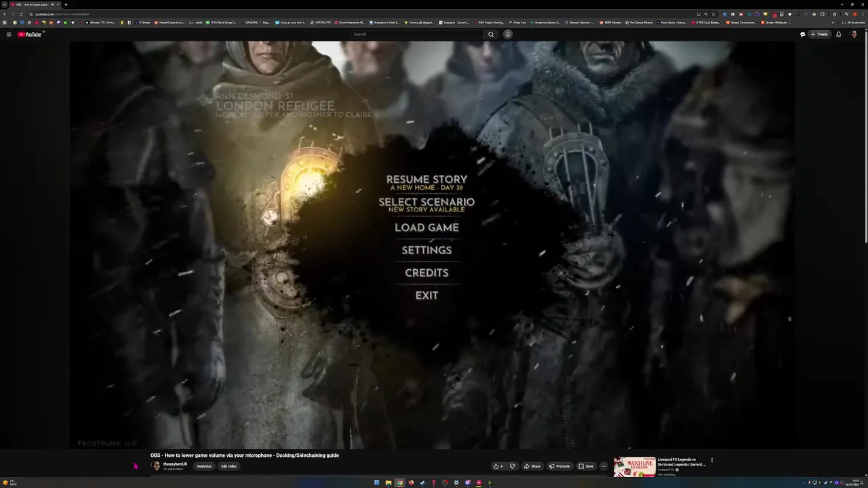Open the Stream Companion bookmark
The height and width of the screenshot is (488, 868).
point(741,22)
